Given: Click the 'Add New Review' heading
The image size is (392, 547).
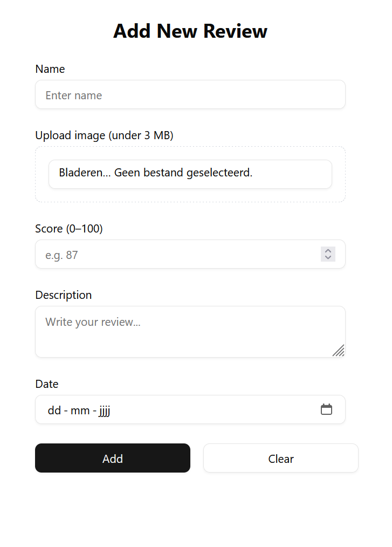Looking at the screenshot, I should pyautogui.click(x=190, y=31).
